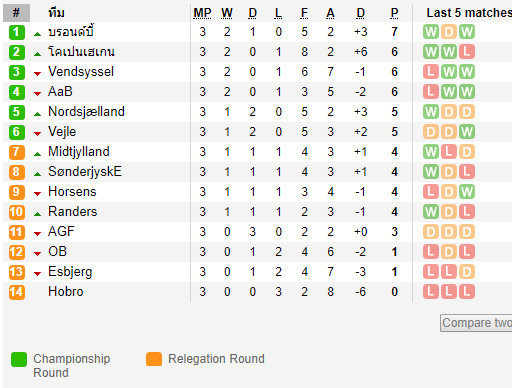The width and height of the screenshot is (512, 388).
Task: Click the red down arrow next to Vendsyssel
Action: pyautogui.click(x=38, y=74)
